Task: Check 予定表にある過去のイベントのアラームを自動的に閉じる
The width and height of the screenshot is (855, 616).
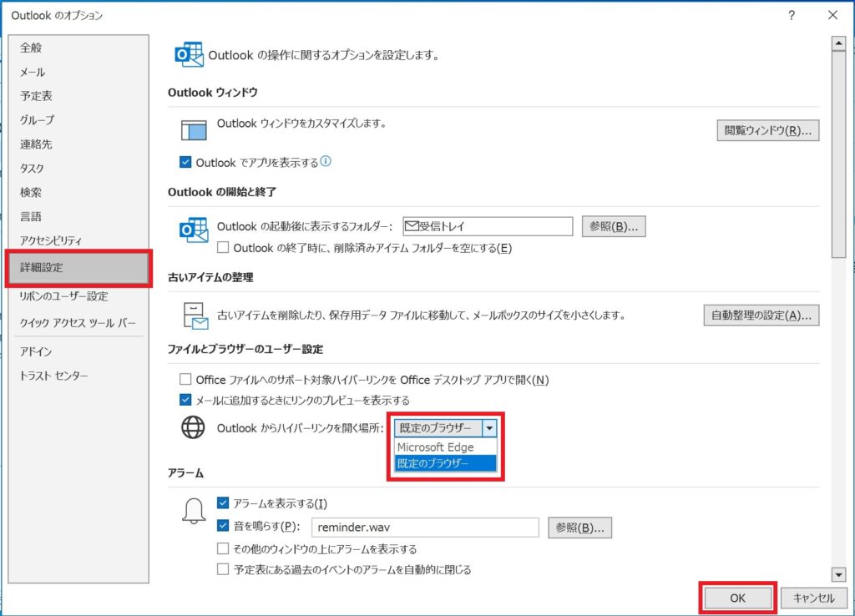Action: tap(222, 569)
